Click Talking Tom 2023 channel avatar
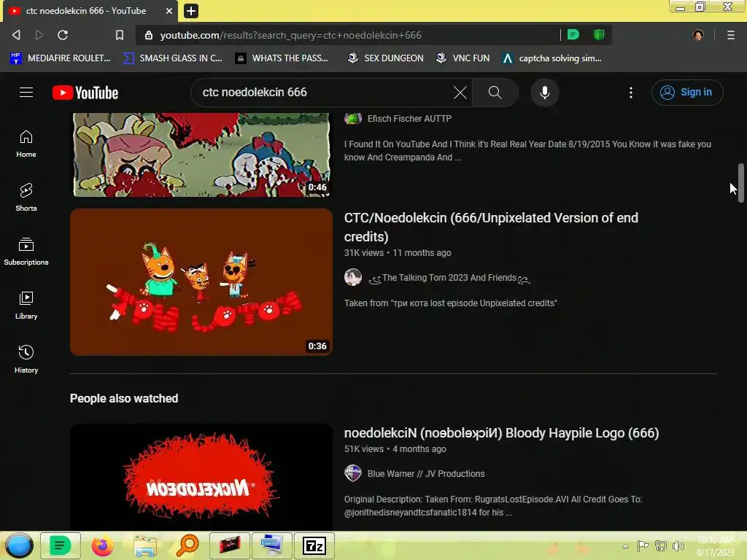 (x=353, y=277)
